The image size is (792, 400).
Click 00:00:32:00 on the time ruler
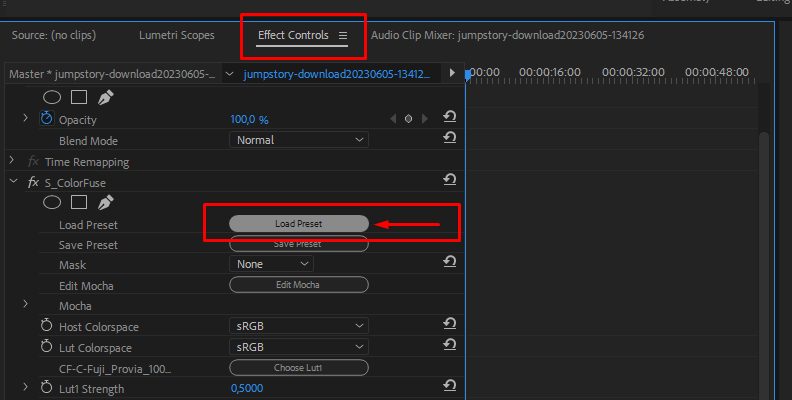coord(633,73)
